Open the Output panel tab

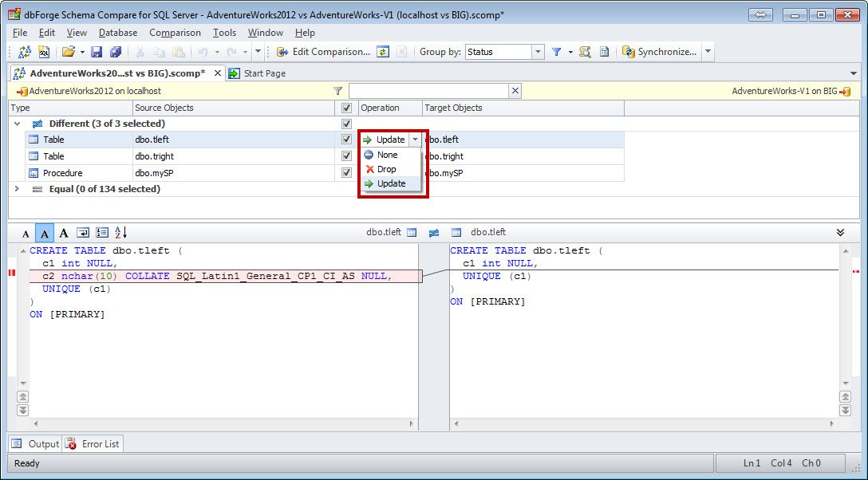pyautogui.click(x=35, y=443)
